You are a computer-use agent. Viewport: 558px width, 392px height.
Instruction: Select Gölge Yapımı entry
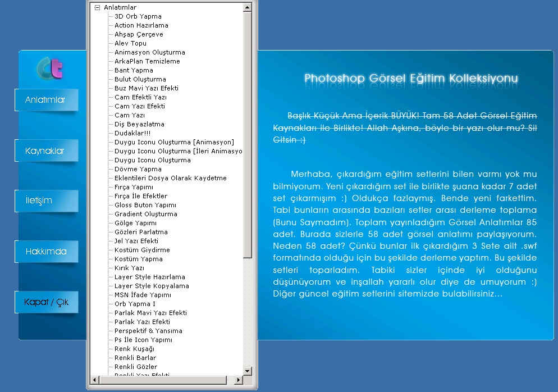[136, 223]
